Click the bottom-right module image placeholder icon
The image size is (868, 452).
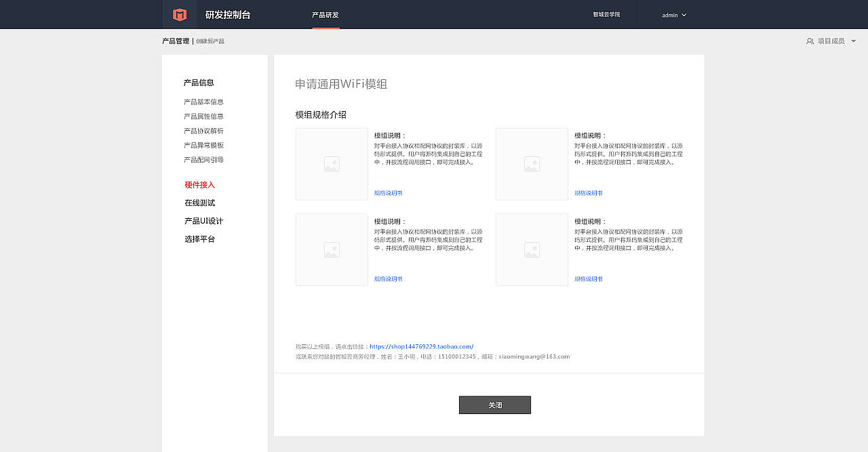pos(532,249)
